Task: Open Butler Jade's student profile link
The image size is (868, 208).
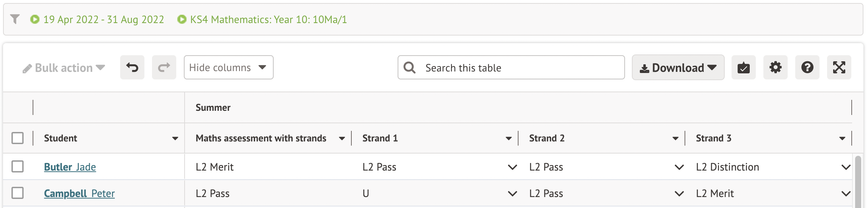Action: pos(70,167)
